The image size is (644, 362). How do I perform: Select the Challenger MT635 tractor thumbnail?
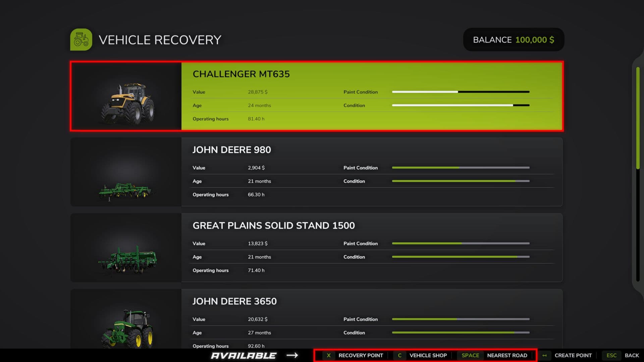(126, 96)
